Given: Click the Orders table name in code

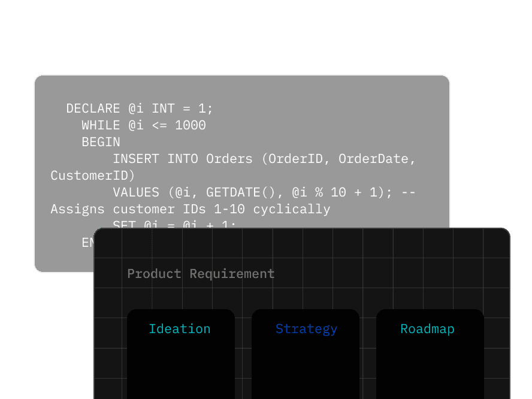Looking at the screenshot, I should (229, 159).
